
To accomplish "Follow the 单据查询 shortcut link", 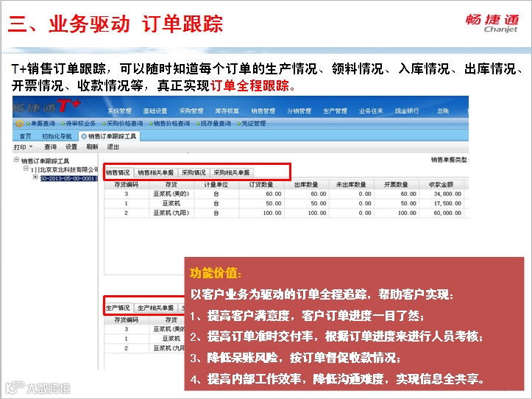I will coord(43,124).
